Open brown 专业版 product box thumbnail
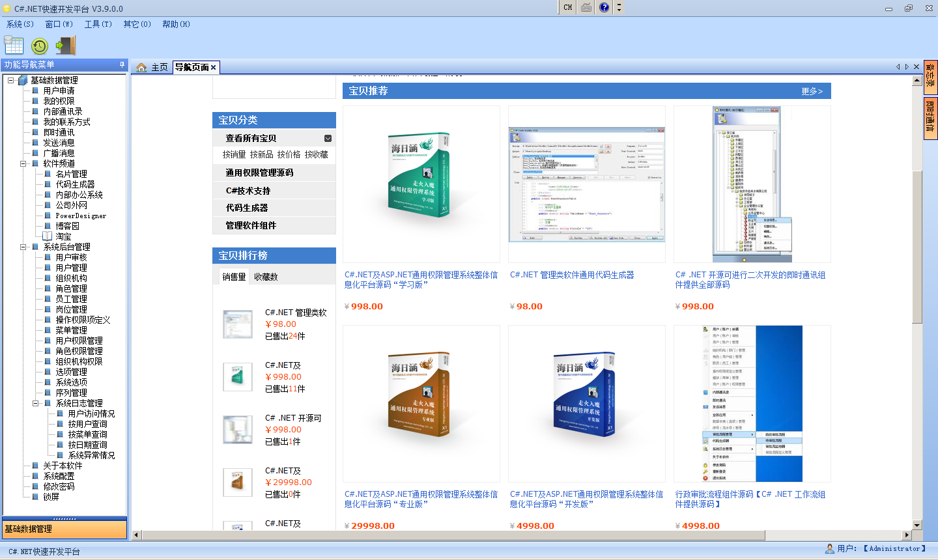Image resolution: width=938 pixels, height=560 pixels. 421,404
